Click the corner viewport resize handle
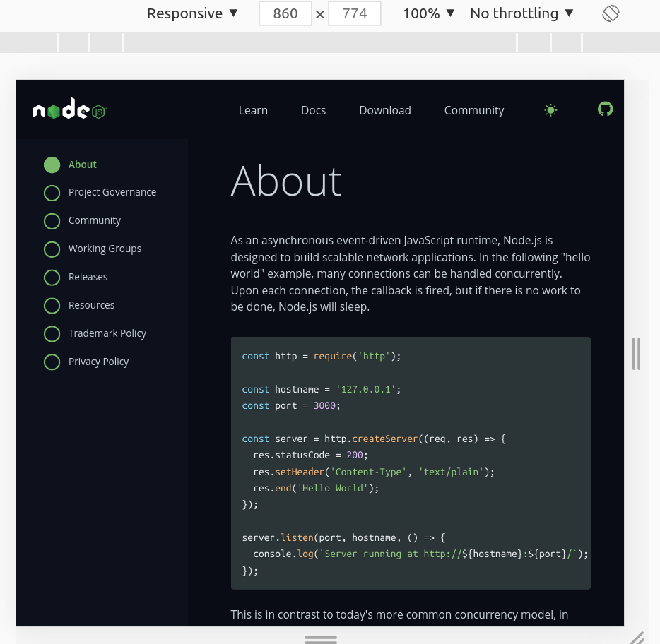 pyautogui.click(x=637, y=636)
